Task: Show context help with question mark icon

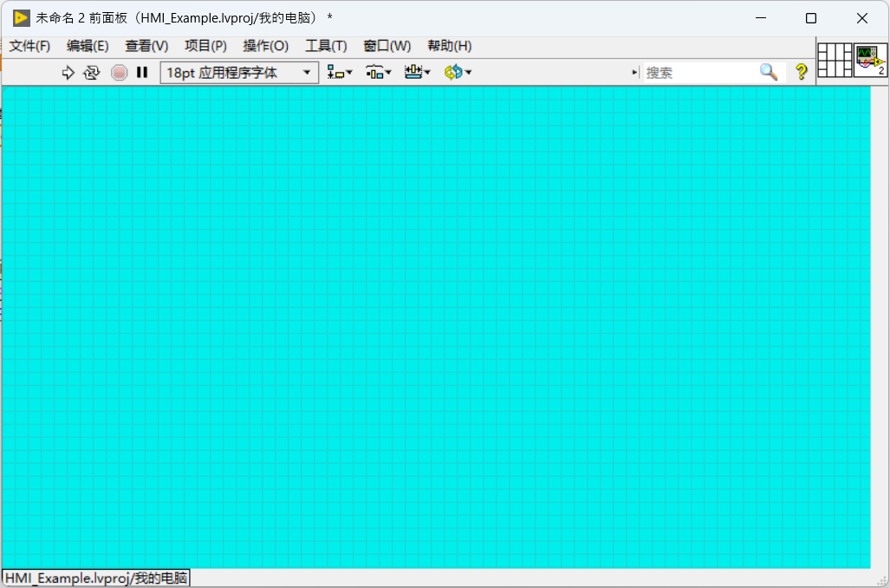Action: coord(801,72)
